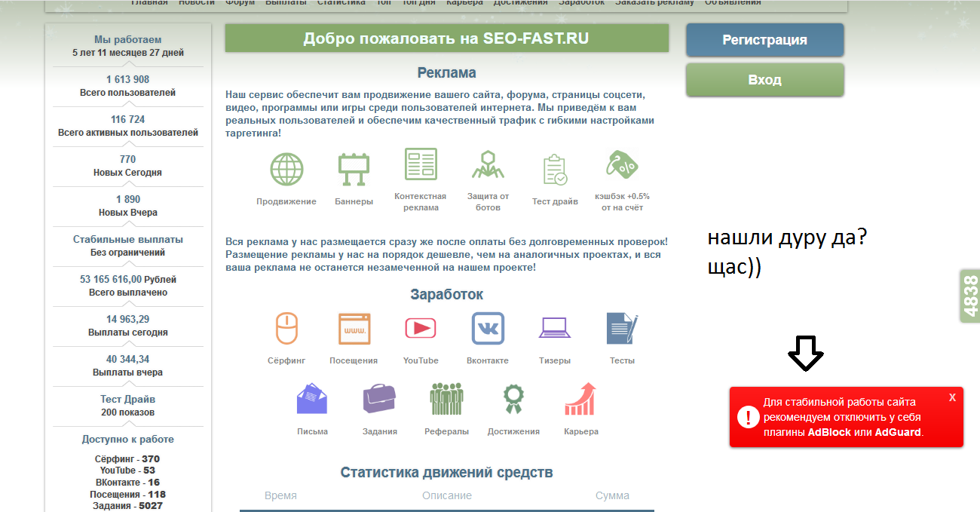Click the AdBlock bold text in the warning

829,432
